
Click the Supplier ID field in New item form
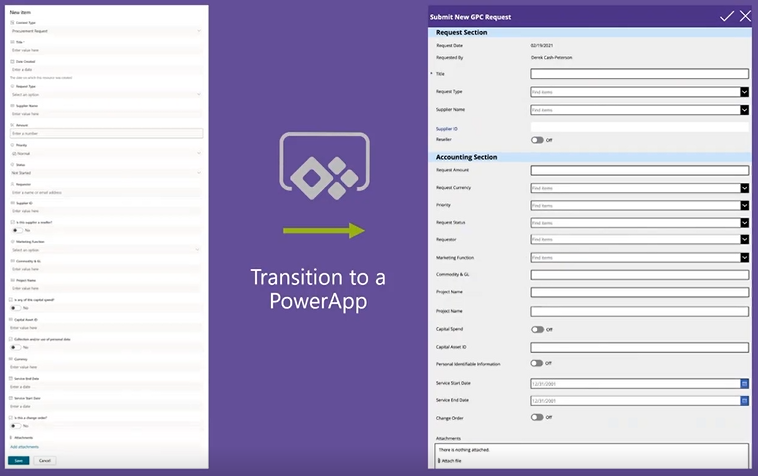(106, 211)
